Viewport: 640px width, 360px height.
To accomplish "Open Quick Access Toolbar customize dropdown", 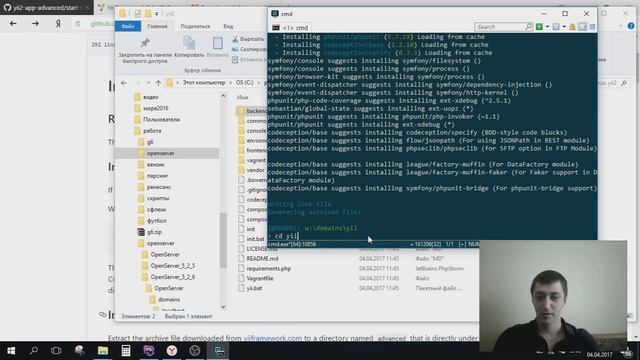I will click(x=156, y=14).
